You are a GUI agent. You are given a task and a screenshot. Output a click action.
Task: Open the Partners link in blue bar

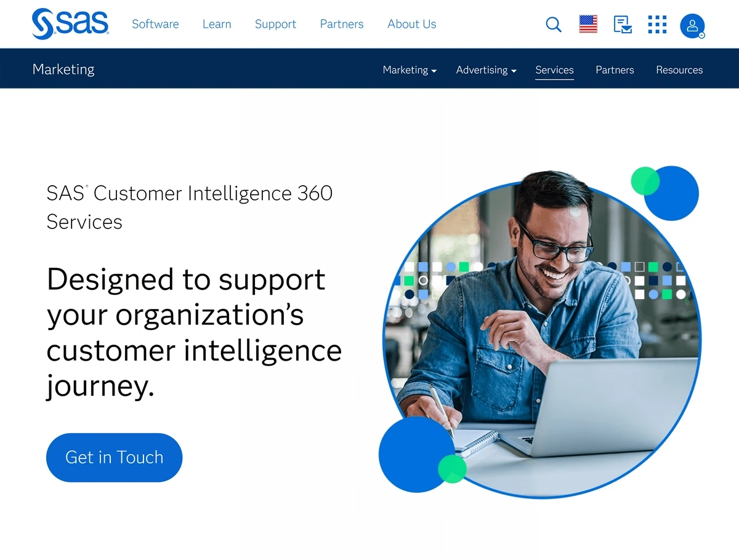click(615, 70)
